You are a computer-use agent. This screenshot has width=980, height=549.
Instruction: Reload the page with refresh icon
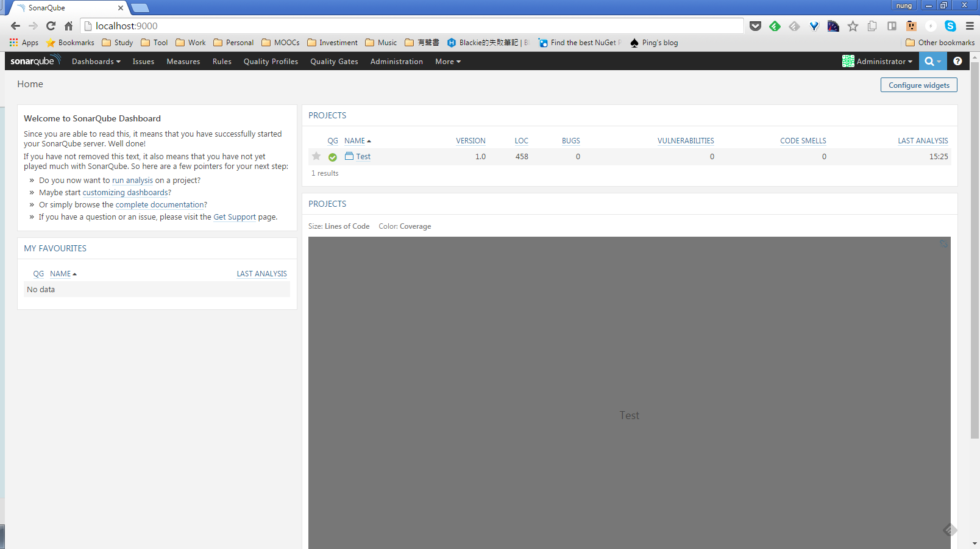[x=51, y=26]
